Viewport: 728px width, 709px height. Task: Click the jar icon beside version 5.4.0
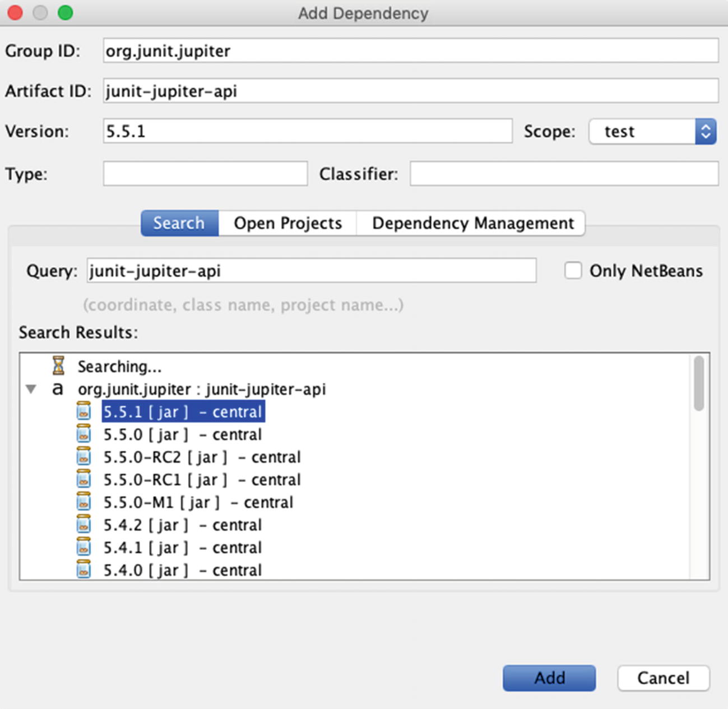coord(84,570)
